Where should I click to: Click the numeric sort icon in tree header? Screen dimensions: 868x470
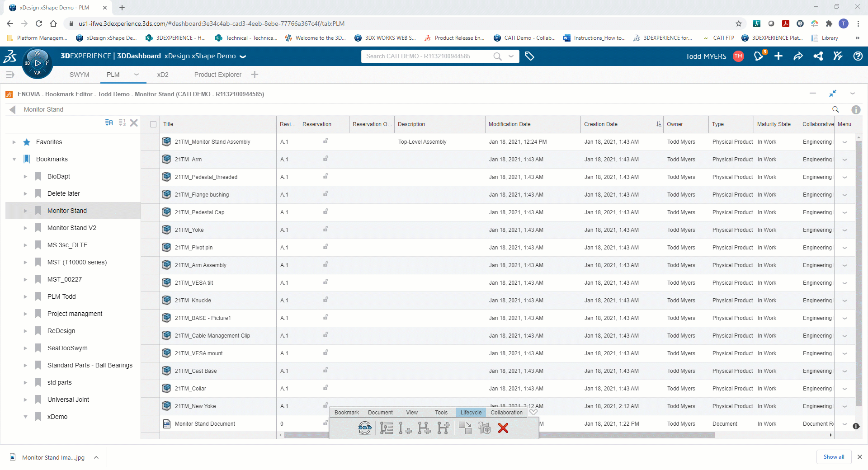[x=122, y=122]
